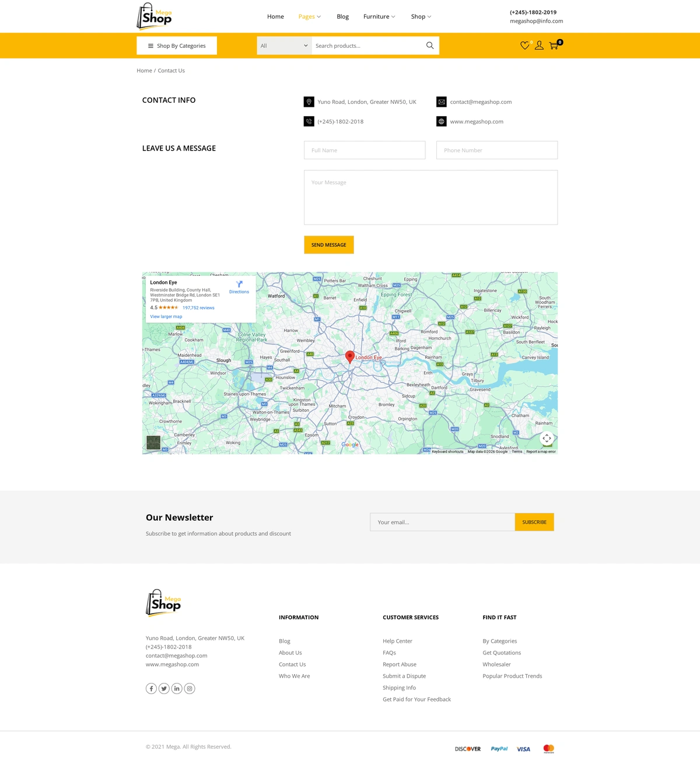Expand the Furniture navigation dropdown
Screen dimensions: 700x757
point(379,16)
